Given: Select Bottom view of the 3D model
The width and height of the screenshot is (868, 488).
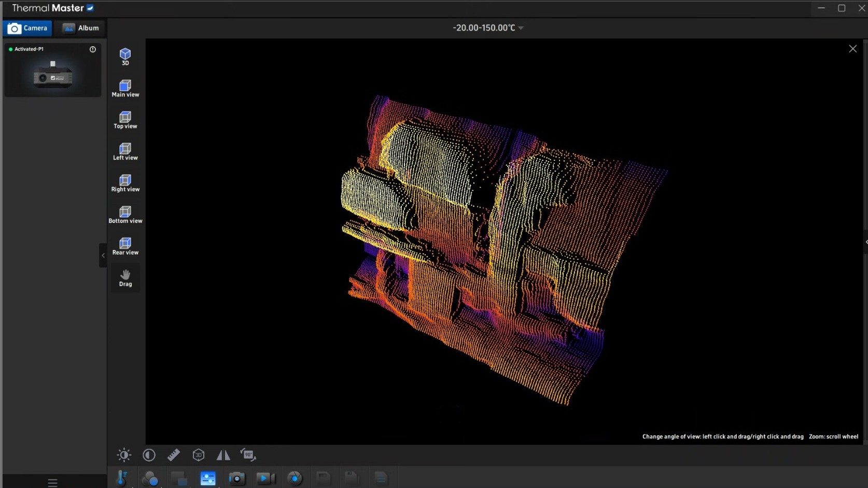Looking at the screenshot, I should pos(125,214).
